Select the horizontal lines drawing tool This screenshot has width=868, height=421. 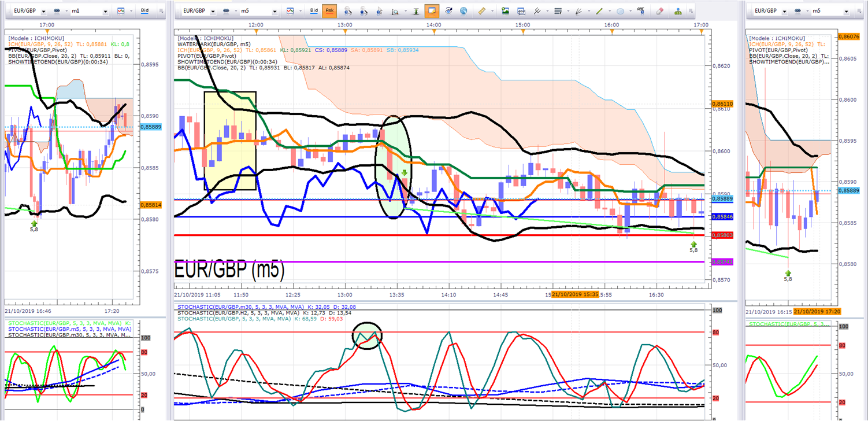click(x=558, y=11)
